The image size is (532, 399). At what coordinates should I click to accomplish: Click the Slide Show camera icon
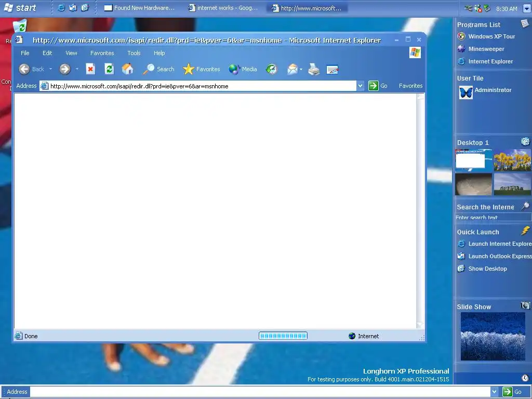[x=525, y=305]
